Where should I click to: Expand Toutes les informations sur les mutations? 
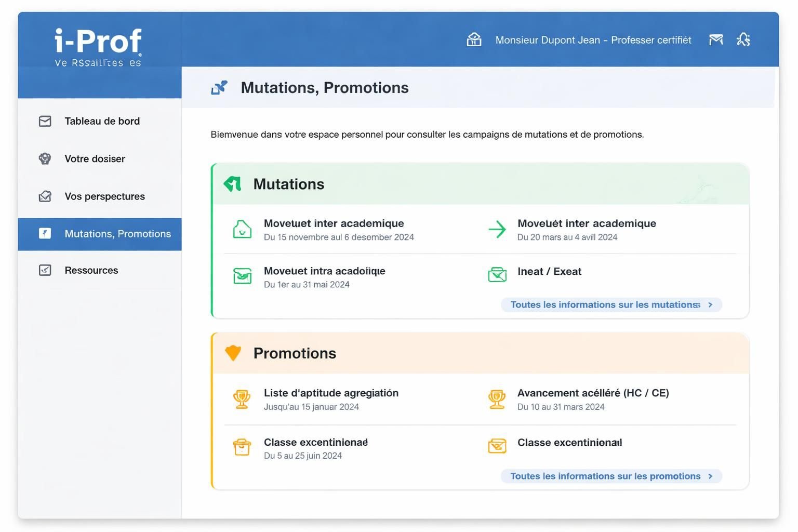611,305
